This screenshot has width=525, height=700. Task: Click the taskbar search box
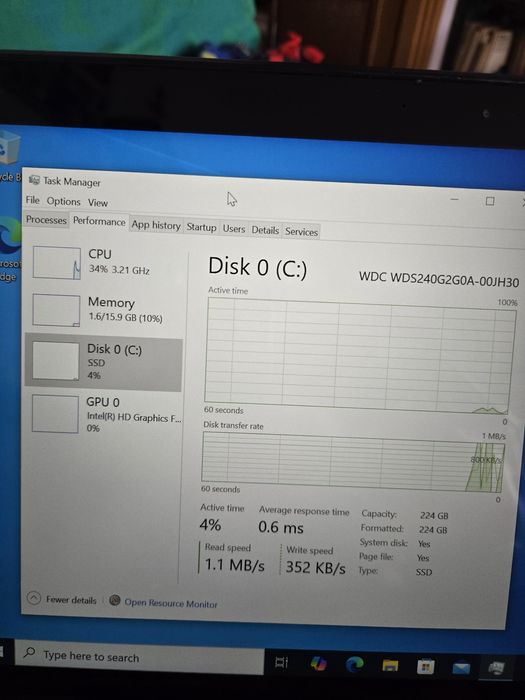click(x=139, y=657)
